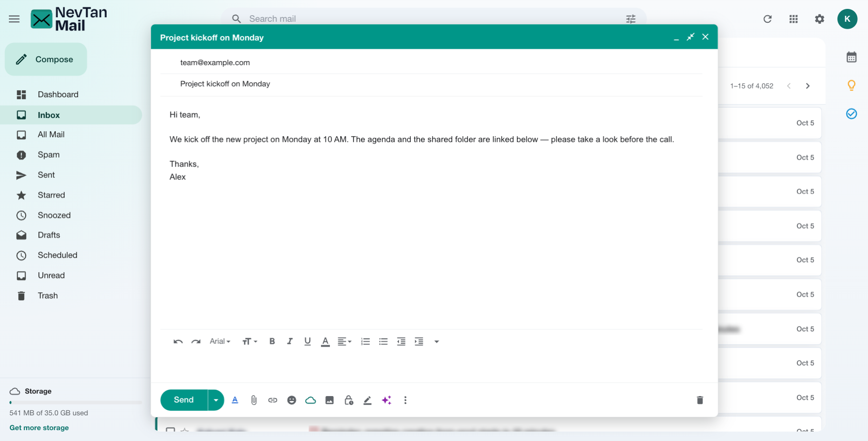Screen dimensions: 868x441
Task: Open the Drafts folder
Action: click(x=71, y=235)
